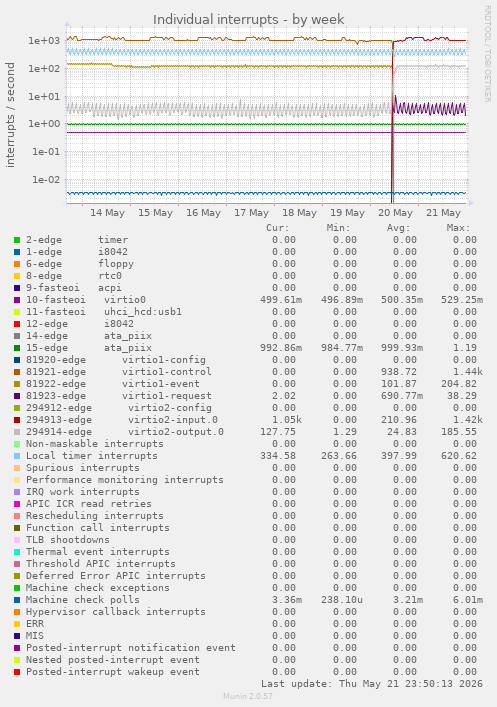Click the 'Cur:' column header
This screenshot has height=707, width=497.
[277, 228]
